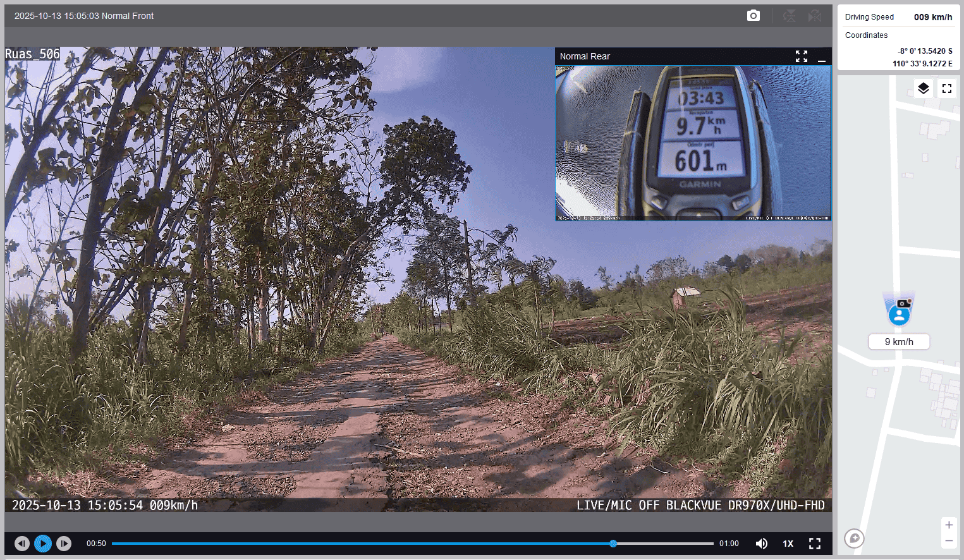Expand the Normal Rear video to full size
The height and width of the screenshot is (560, 964).
point(801,56)
